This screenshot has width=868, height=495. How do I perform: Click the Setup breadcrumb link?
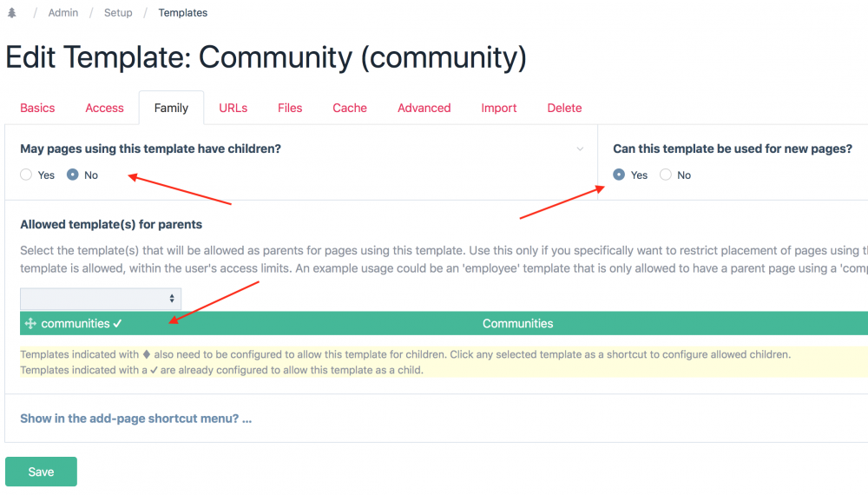118,13
